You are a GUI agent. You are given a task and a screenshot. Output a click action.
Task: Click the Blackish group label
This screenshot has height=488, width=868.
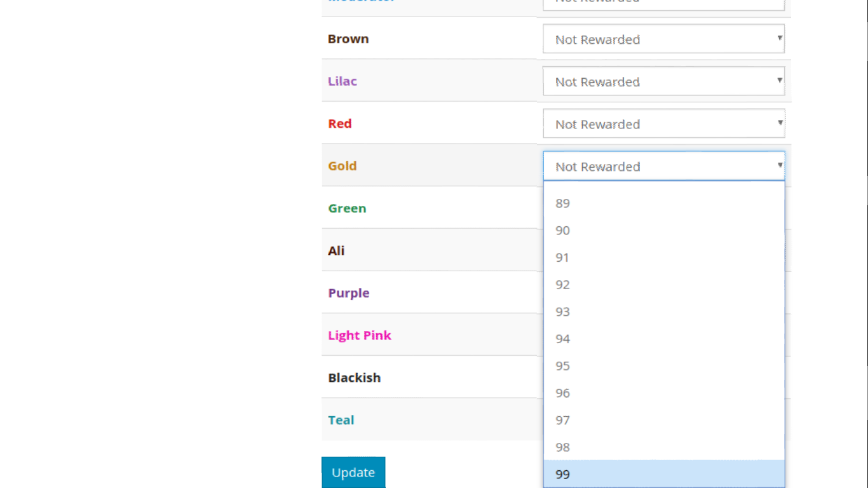coord(355,377)
